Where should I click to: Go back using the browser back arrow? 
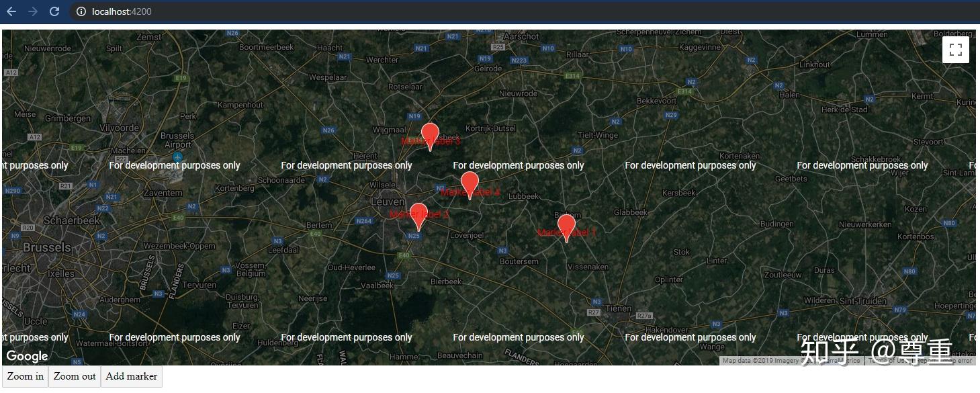tap(11, 11)
